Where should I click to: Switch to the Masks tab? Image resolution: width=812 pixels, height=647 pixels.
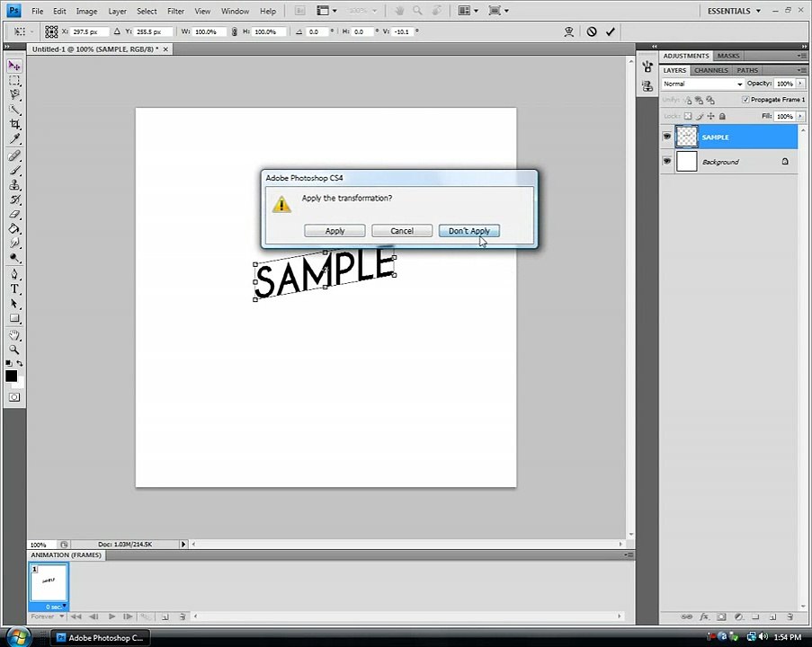point(728,56)
